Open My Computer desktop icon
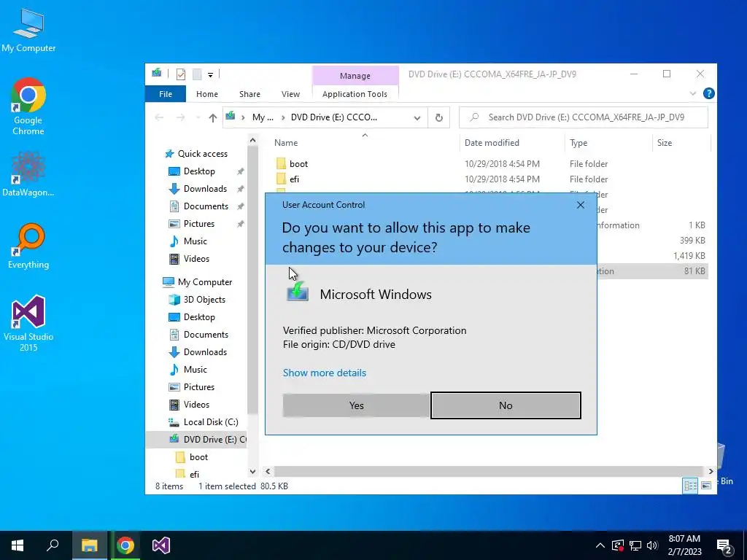Viewport: 747px width, 560px height. [28, 31]
